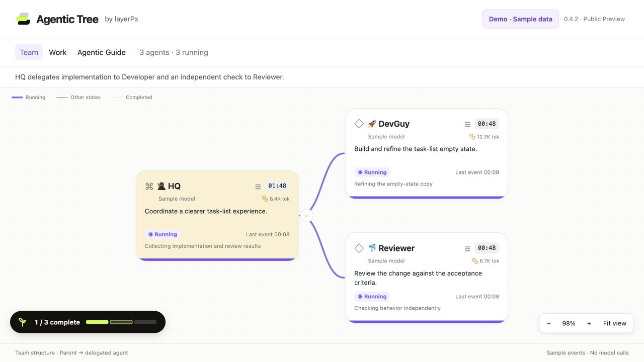This screenshot has width=644, height=362.
Task: Open the Reviewer card hamburger menu
Action: (x=467, y=248)
